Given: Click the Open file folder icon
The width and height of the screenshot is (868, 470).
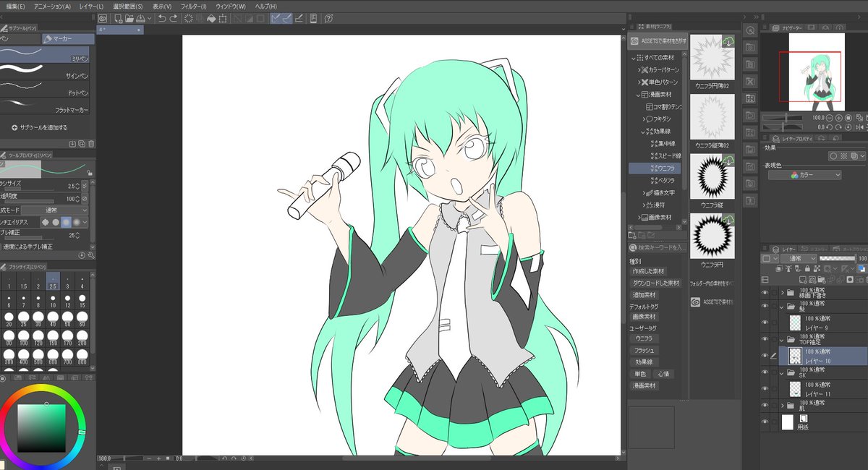Looking at the screenshot, I should 128,18.
